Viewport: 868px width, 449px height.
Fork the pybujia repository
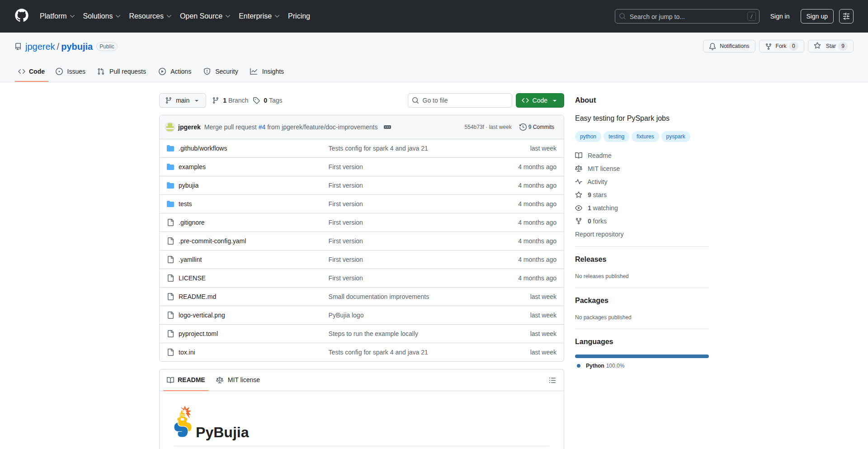point(781,46)
